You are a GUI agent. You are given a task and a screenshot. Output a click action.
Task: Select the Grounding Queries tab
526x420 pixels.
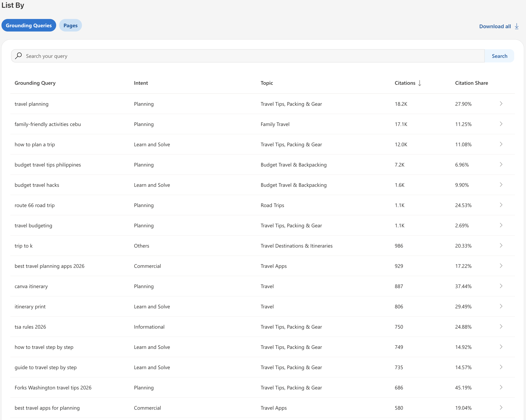point(29,25)
